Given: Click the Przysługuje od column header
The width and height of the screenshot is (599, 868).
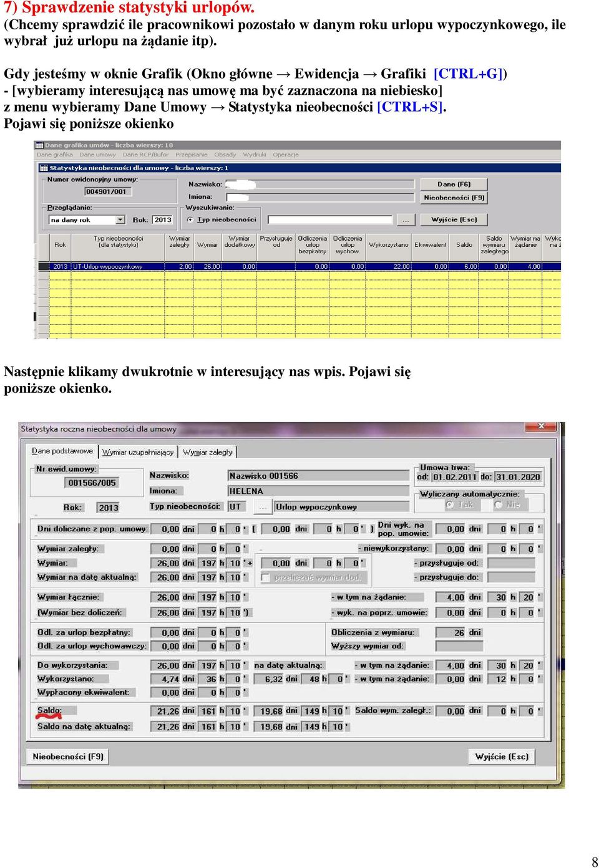Looking at the screenshot, I should pyautogui.click(x=276, y=242).
